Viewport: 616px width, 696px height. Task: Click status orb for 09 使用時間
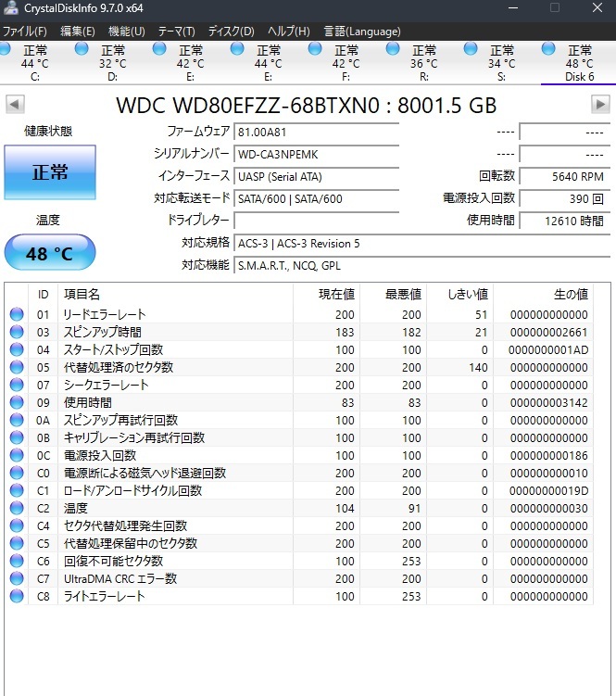(x=17, y=402)
